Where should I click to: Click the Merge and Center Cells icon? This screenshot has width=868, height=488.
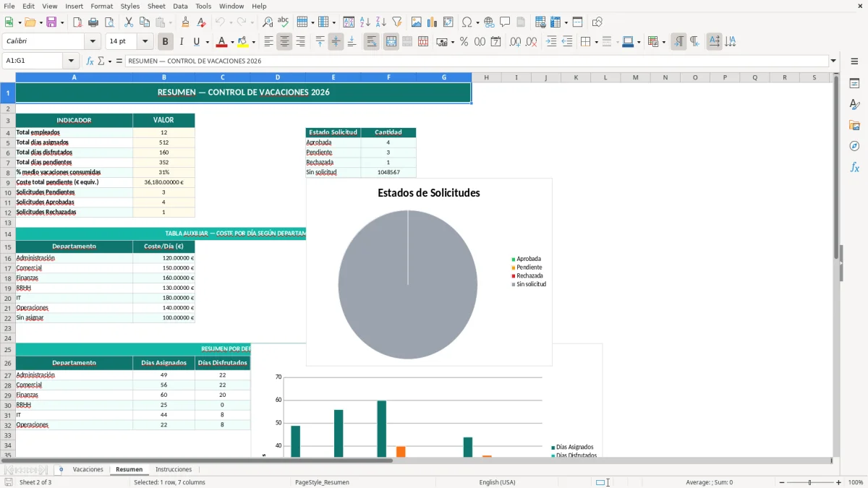coord(391,42)
